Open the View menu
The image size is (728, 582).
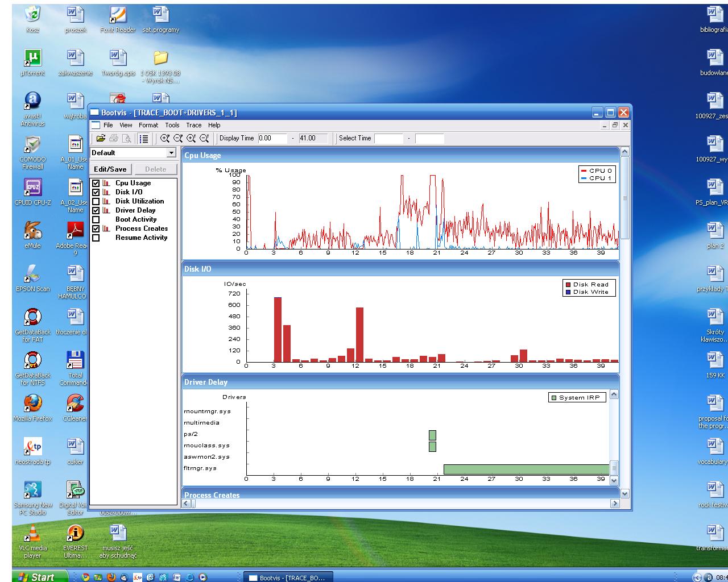tap(126, 125)
